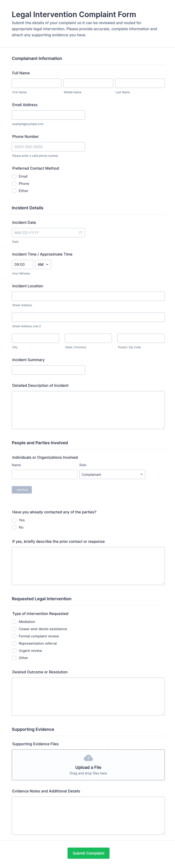Submit the complaint with green button

[88, 853]
